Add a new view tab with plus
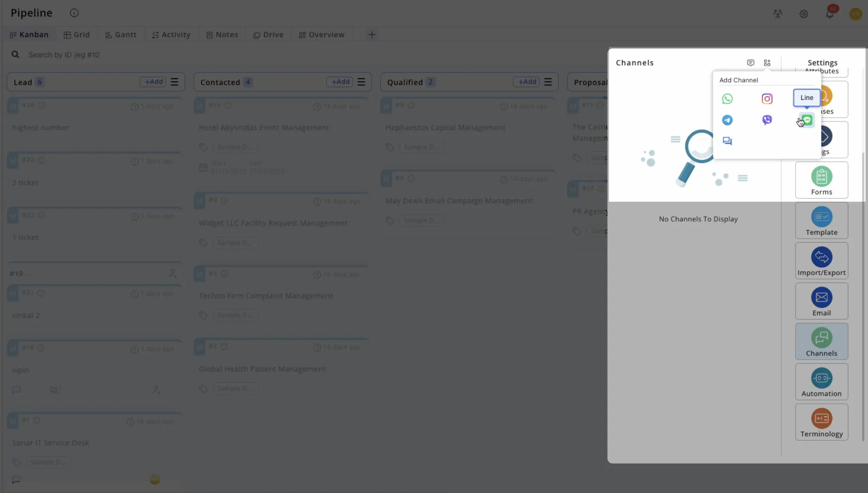This screenshot has width=868, height=493. pyautogui.click(x=372, y=35)
